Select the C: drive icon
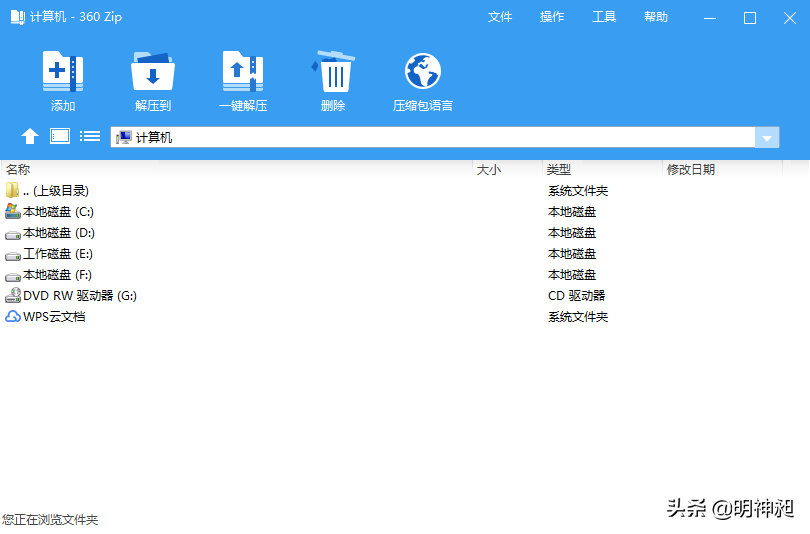 (12, 211)
